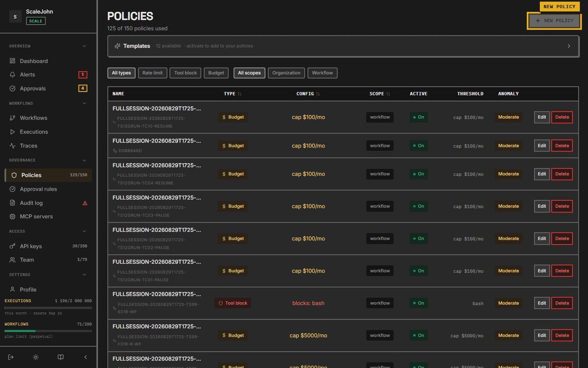Toggle On status for TC10-RESUME policy

click(419, 117)
